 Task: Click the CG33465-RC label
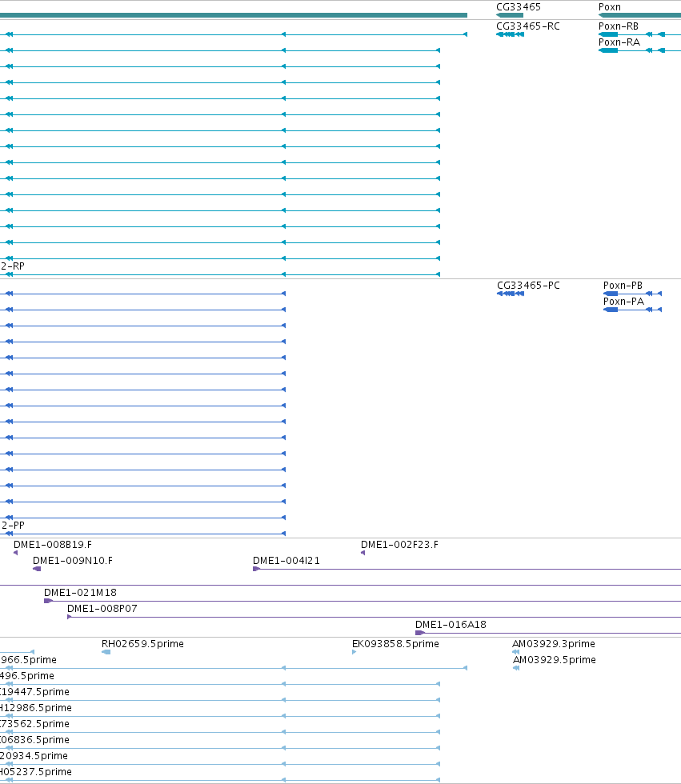click(x=528, y=26)
